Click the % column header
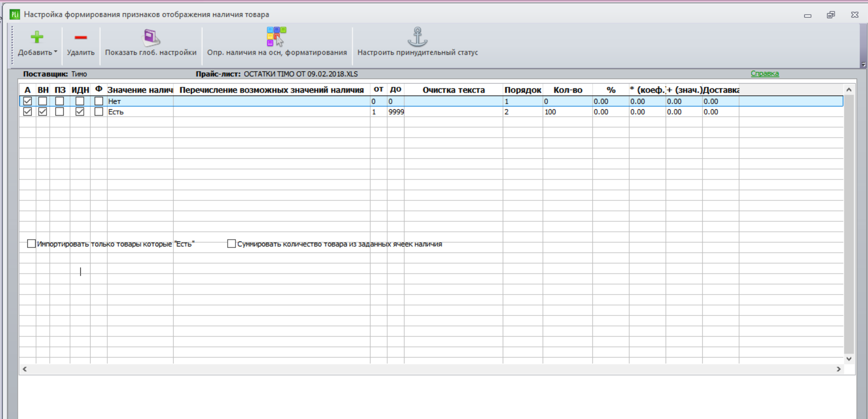The height and width of the screenshot is (419, 868). (x=611, y=90)
